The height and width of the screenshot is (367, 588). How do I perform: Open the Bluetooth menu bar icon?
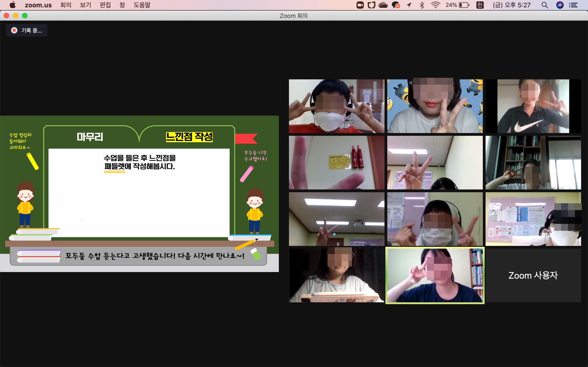pyautogui.click(x=422, y=5)
